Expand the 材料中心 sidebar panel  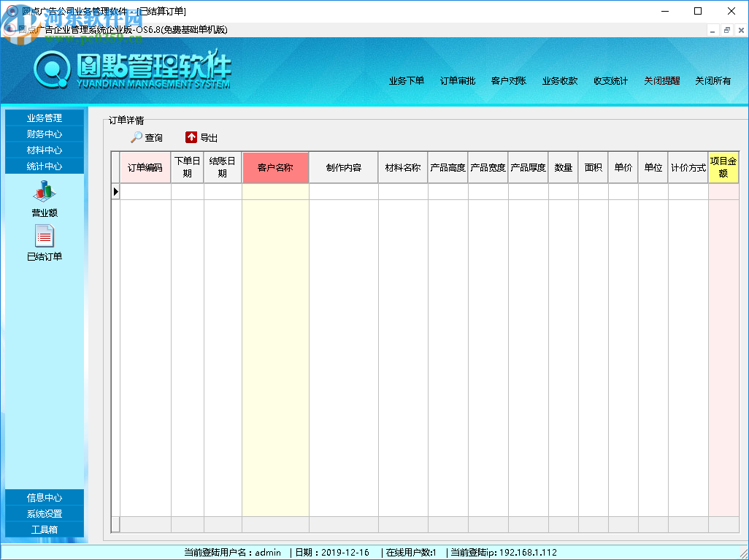click(x=45, y=150)
